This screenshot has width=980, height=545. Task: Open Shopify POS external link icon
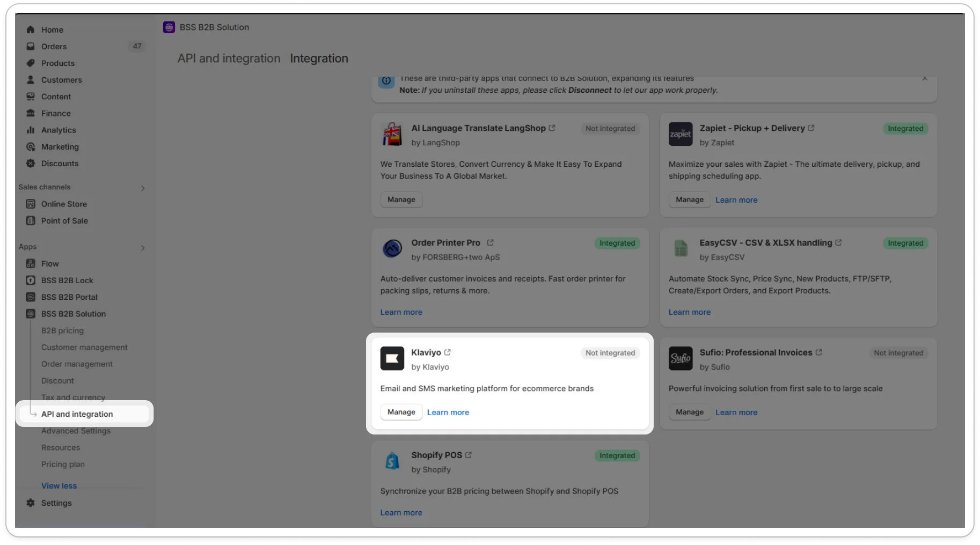click(469, 455)
